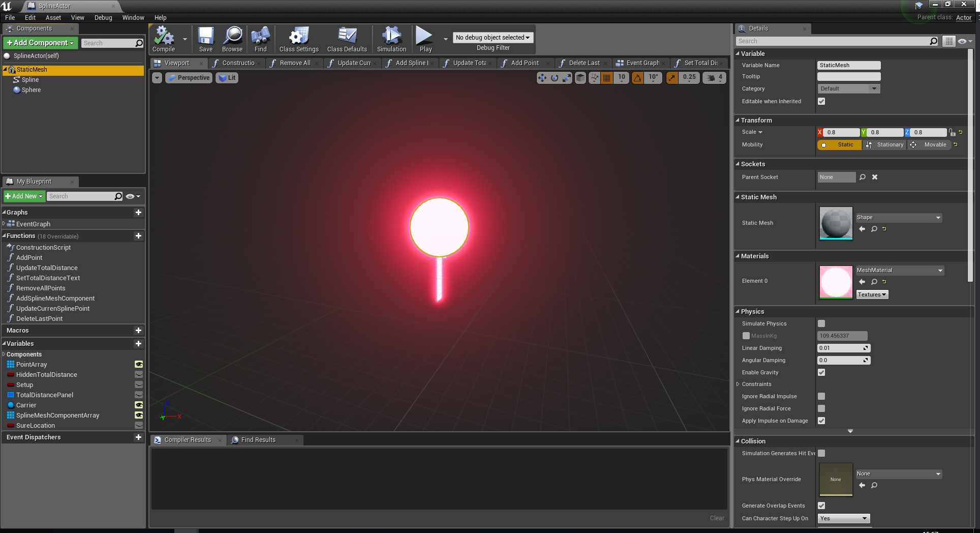Open the Edit menu

(x=29, y=17)
